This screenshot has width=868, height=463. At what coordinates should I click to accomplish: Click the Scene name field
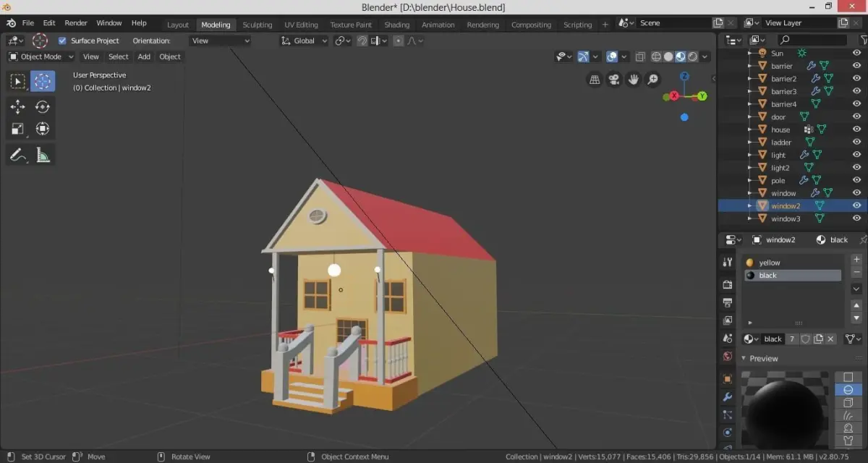coord(674,23)
